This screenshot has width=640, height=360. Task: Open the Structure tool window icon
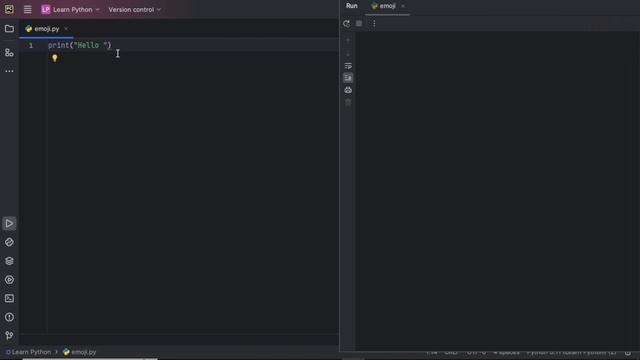click(9, 53)
